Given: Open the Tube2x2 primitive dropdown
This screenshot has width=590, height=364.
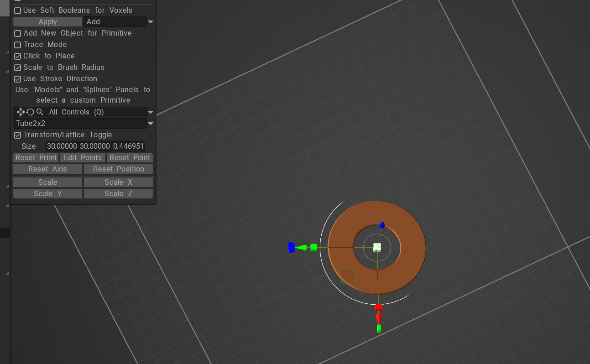Looking at the screenshot, I should tap(150, 124).
